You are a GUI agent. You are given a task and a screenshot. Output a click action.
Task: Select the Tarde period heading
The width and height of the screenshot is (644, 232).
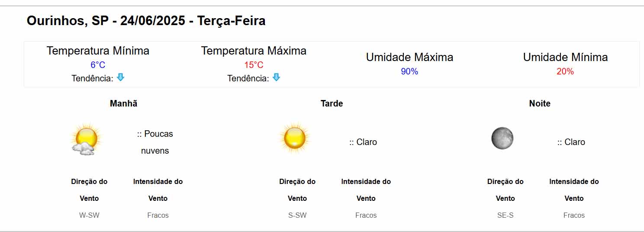click(x=332, y=103)
